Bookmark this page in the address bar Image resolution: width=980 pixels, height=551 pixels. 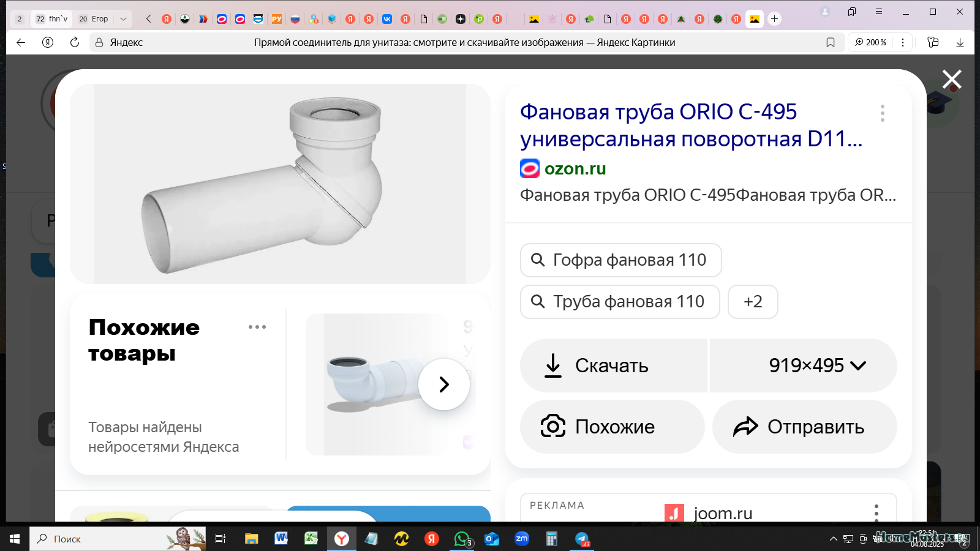[x=831, y=42]
